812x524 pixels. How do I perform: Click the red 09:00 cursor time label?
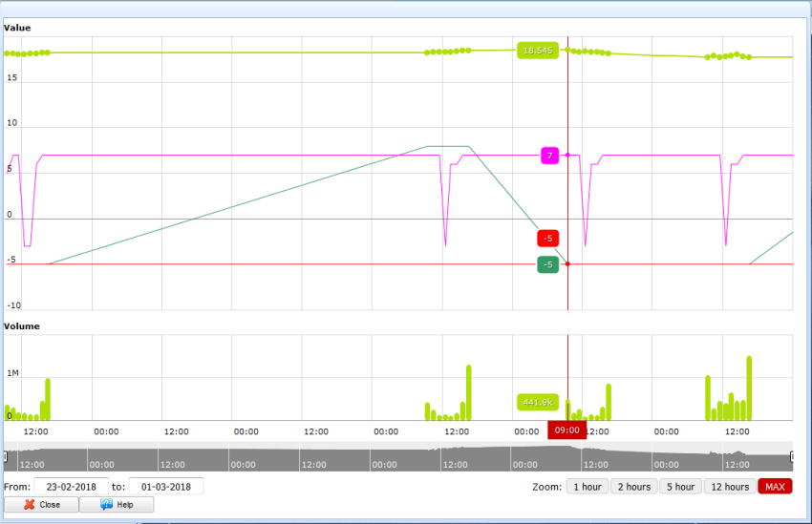(x=567, y=430)
